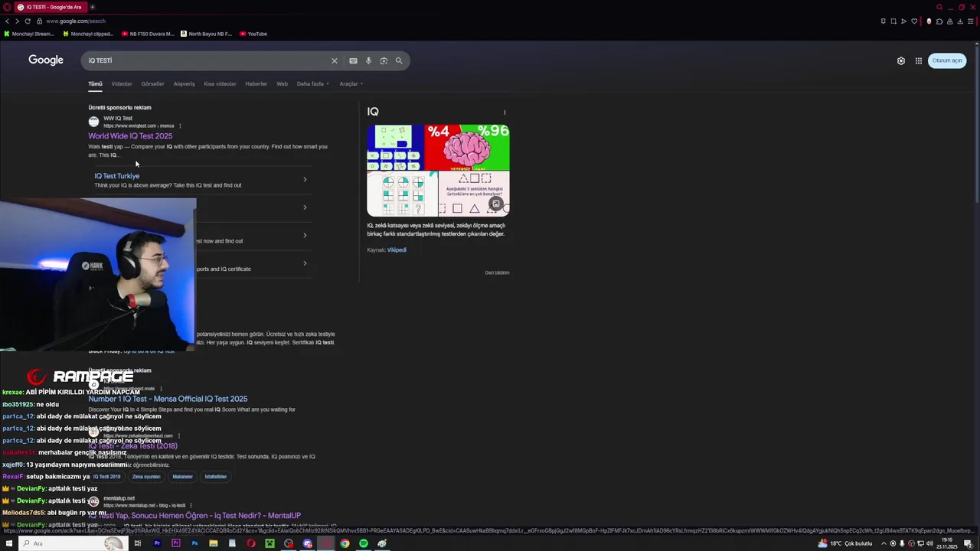Image resolution: width=980 pixels, height=551 pixels.
Task: Switch to the Kısa videolar tab
Action: (x=220, y=83)
